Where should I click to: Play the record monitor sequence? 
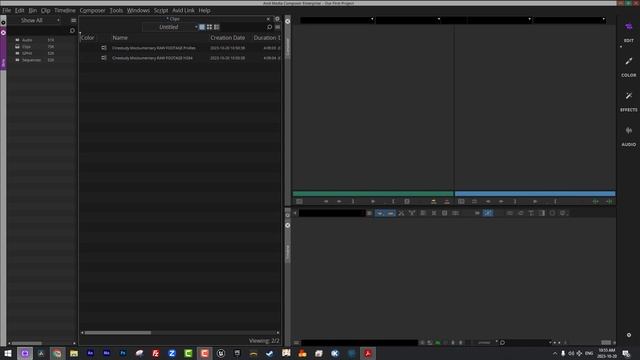535,201
